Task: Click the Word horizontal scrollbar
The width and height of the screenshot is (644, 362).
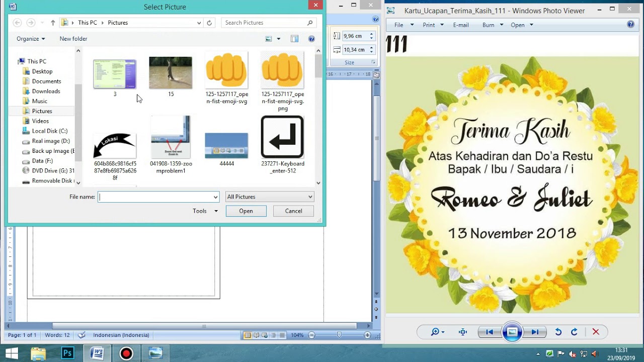Action: click(x=204, y=326)
